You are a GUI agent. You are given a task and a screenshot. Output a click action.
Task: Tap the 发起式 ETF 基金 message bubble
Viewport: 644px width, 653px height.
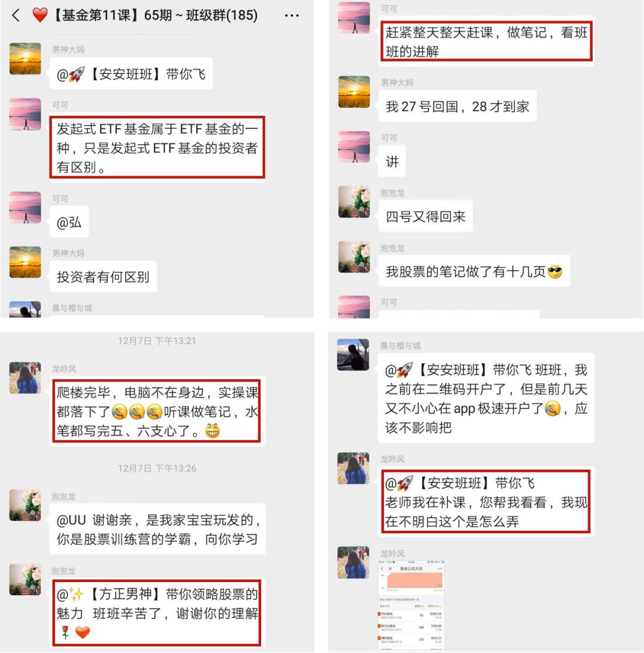pyautogui.click(x=157, y=148)
